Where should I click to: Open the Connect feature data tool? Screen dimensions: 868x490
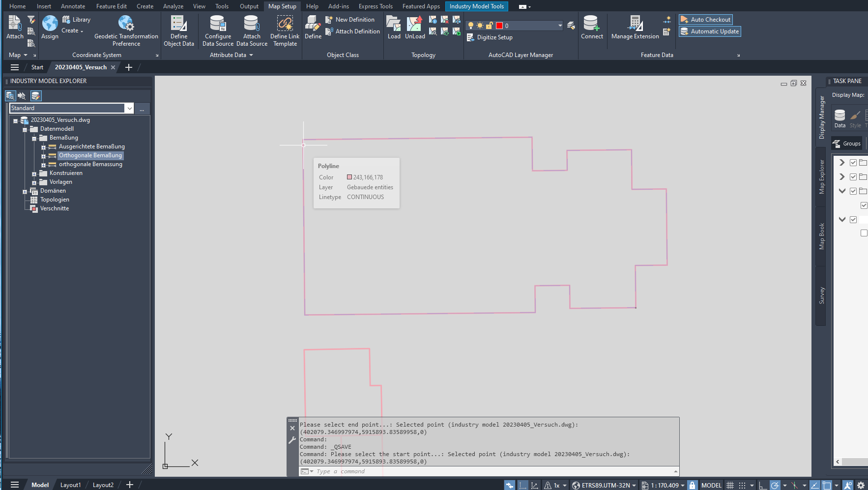coord(592,27)
